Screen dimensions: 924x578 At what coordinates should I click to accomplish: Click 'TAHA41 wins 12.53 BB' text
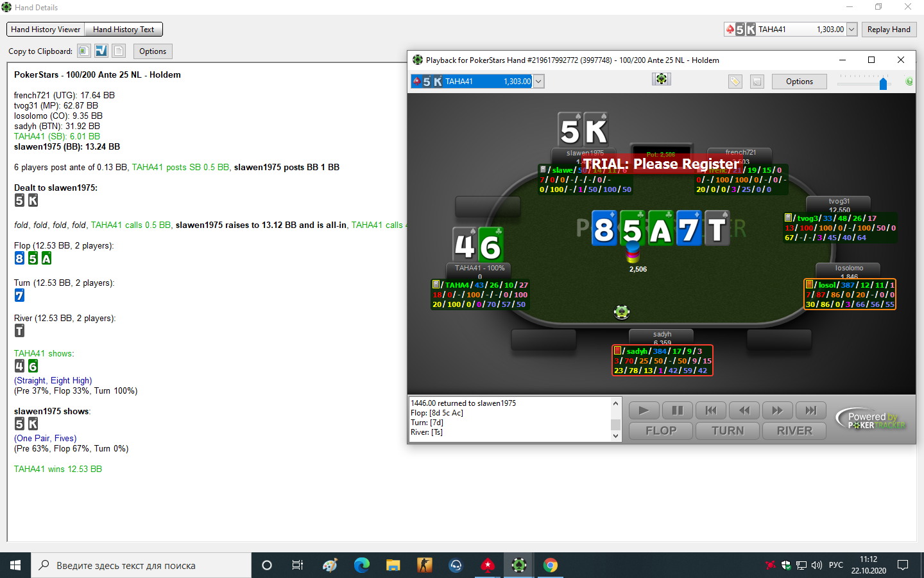pyautogui.click(x=58, y=469)
